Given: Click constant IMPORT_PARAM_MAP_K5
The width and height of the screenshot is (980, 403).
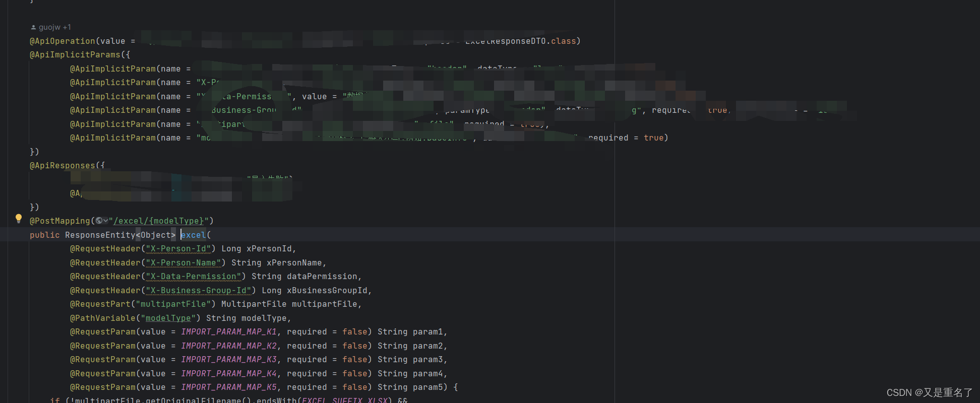Looking at the screenshot, I should (x=229, y=387).
